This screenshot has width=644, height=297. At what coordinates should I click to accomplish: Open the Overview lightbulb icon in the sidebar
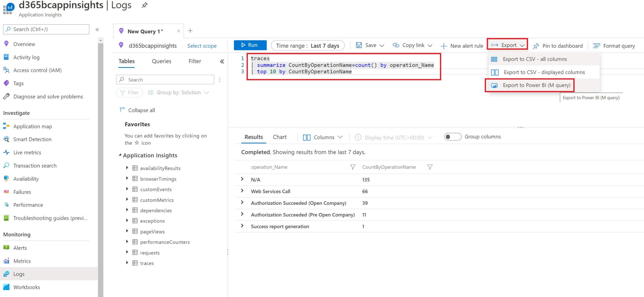point(7,44)
